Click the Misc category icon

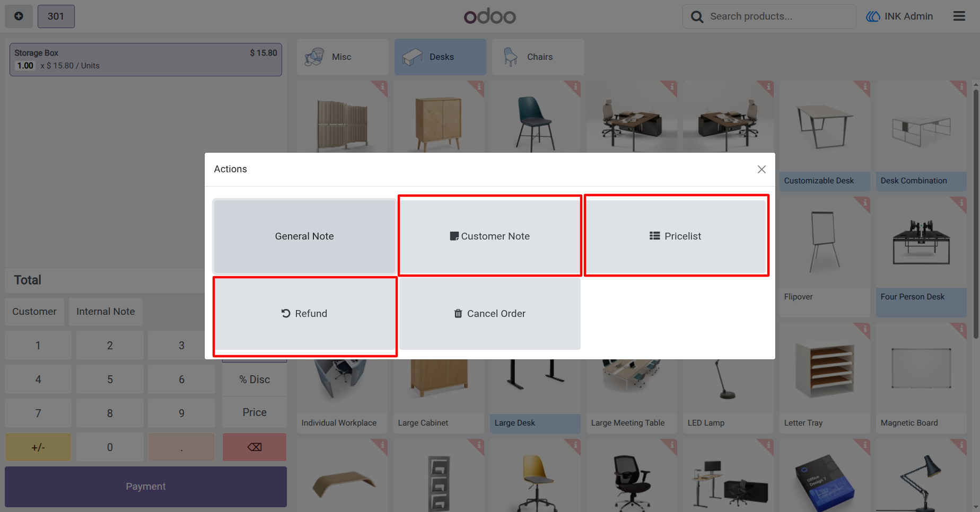tap(314, 57)
